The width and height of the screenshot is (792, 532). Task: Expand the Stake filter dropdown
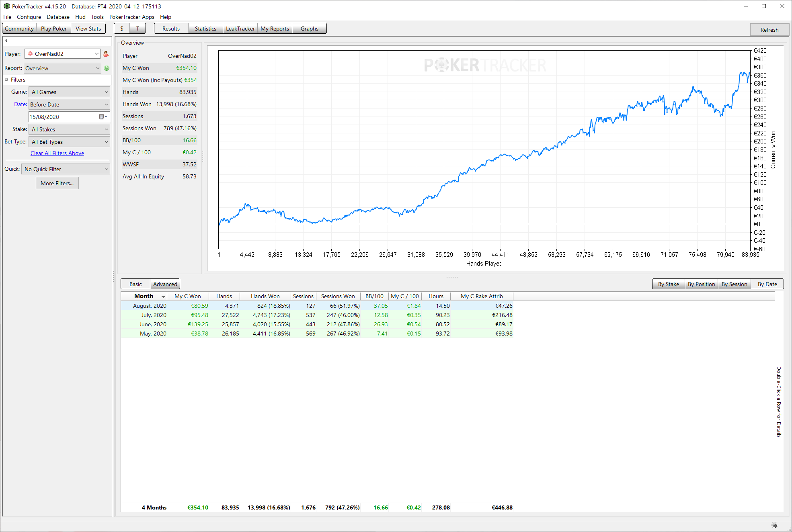[x=69, y=129]
